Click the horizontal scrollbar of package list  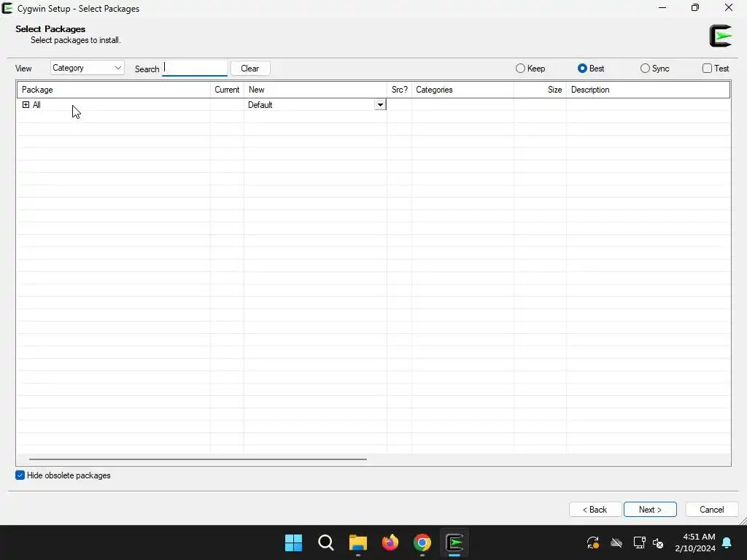198,459
